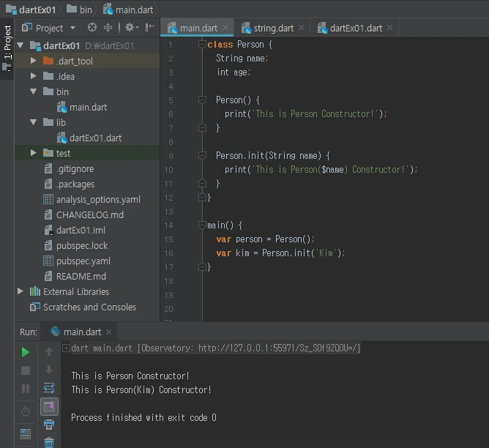This screenshot has width=489, height=448.
Task: Switch to the dartEx01.dart editor tab
Action: (356, 29)
